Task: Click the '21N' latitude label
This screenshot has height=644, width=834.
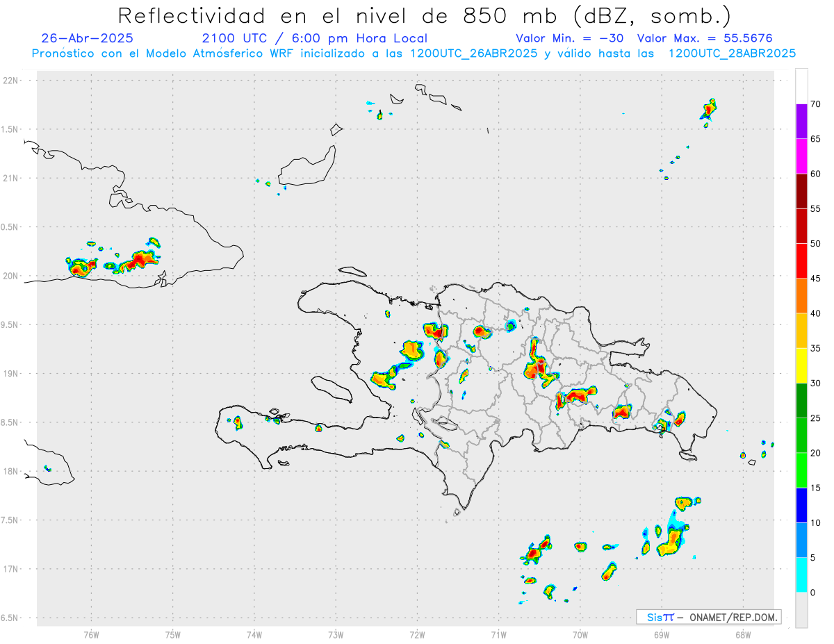Action: pyautogui.click(x=12, y=178)
